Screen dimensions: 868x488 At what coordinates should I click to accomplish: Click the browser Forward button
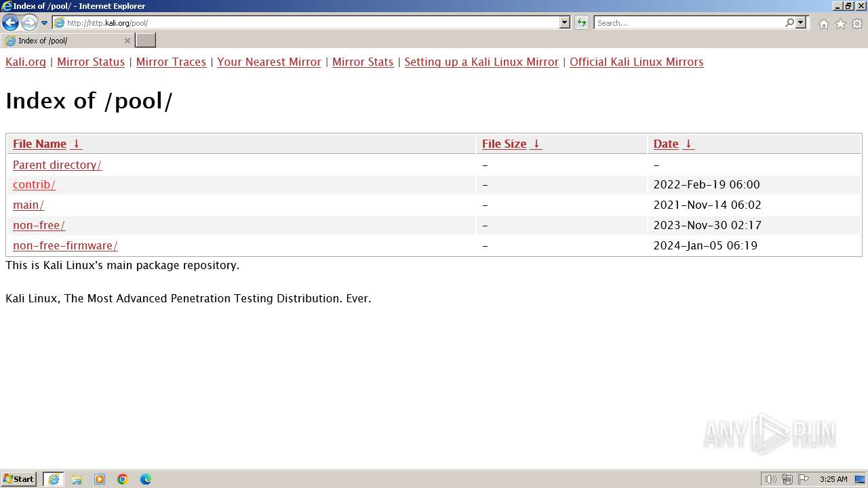coord(28,22)
